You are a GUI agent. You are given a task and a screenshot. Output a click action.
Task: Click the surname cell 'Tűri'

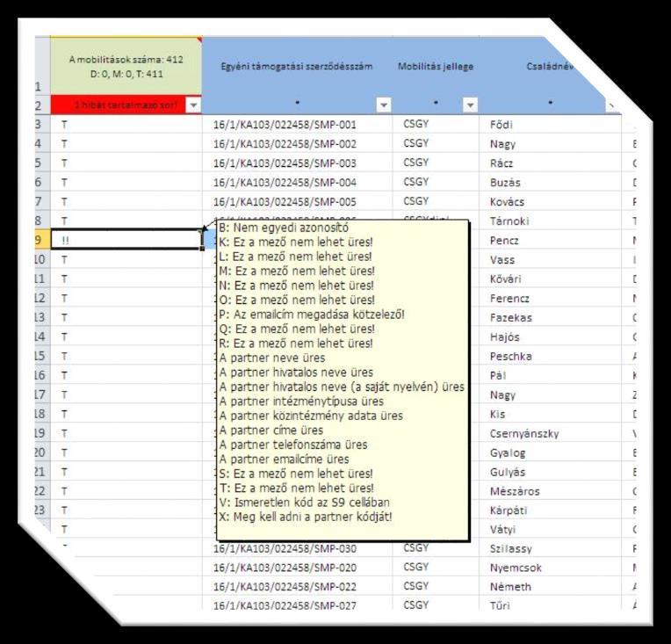(550, 605)
